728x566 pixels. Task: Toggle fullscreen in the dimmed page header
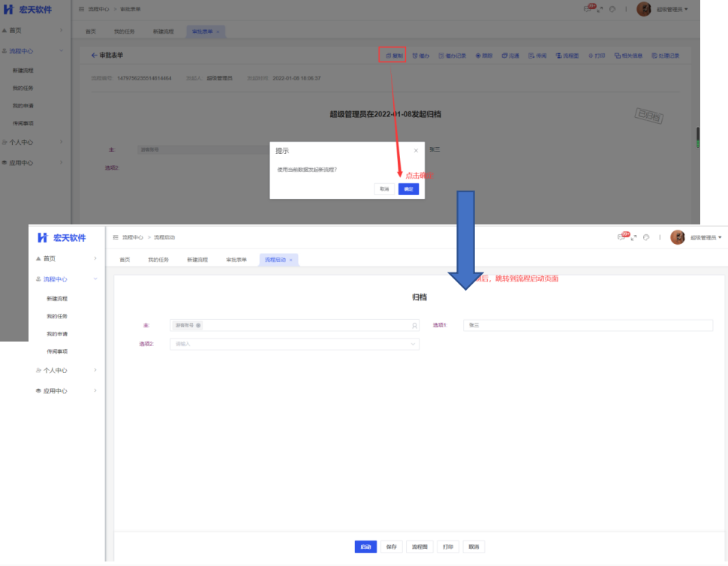click(600, 9)
